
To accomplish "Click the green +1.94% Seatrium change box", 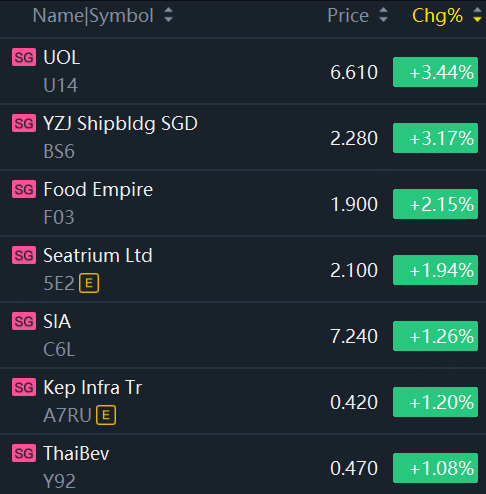I will pos(435,270).
